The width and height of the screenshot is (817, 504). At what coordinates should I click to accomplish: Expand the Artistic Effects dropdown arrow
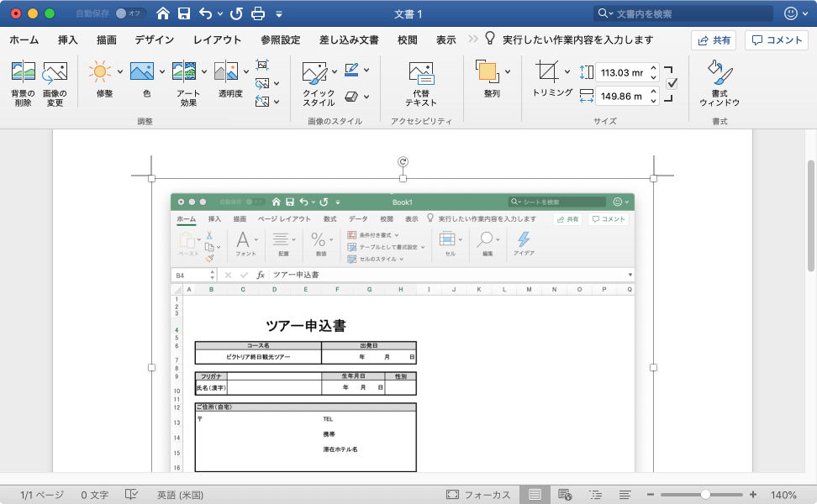[204, 71]
